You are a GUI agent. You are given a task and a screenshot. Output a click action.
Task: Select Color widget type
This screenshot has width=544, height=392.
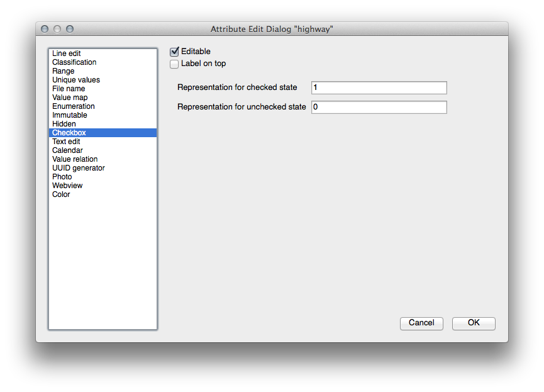point(61,194)
